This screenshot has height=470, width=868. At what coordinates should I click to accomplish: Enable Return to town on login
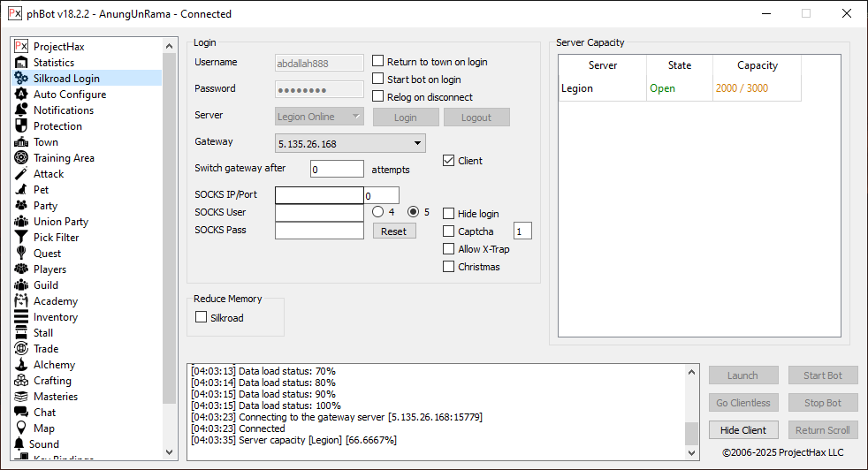click(378, 62)
